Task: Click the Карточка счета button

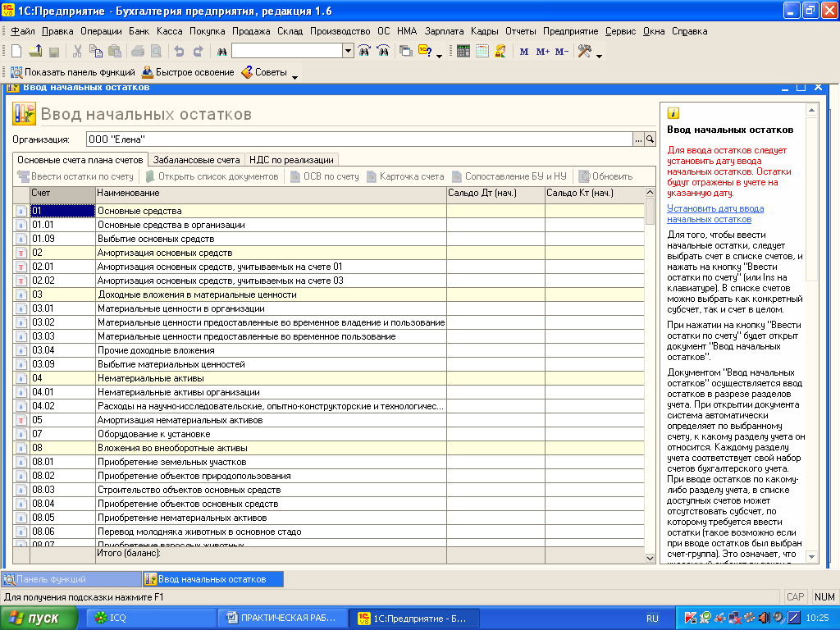Action: tap(405, 176)
